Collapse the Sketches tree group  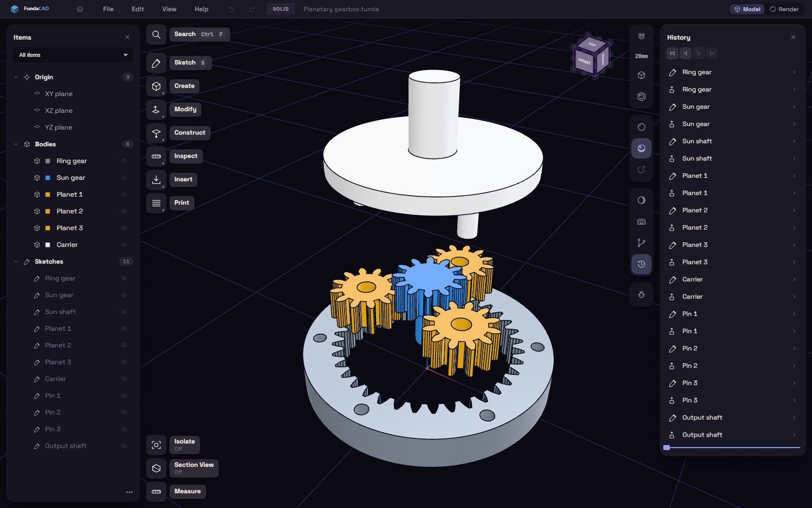point(16,262)
